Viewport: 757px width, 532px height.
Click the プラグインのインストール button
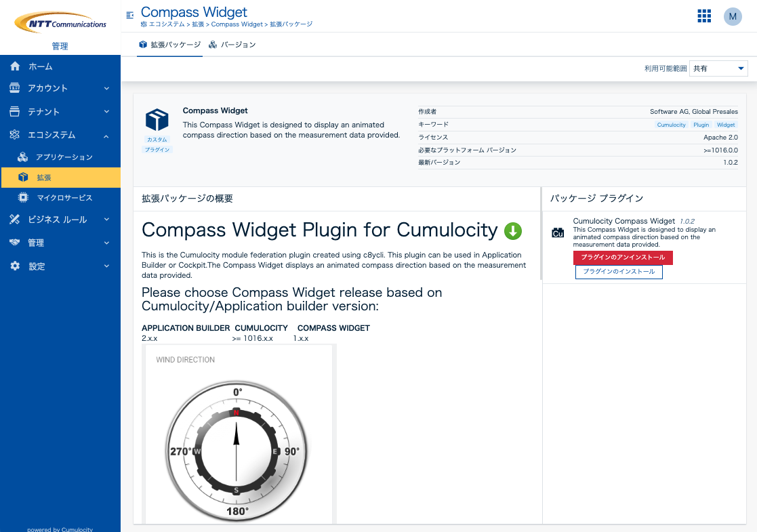(619, 272)
